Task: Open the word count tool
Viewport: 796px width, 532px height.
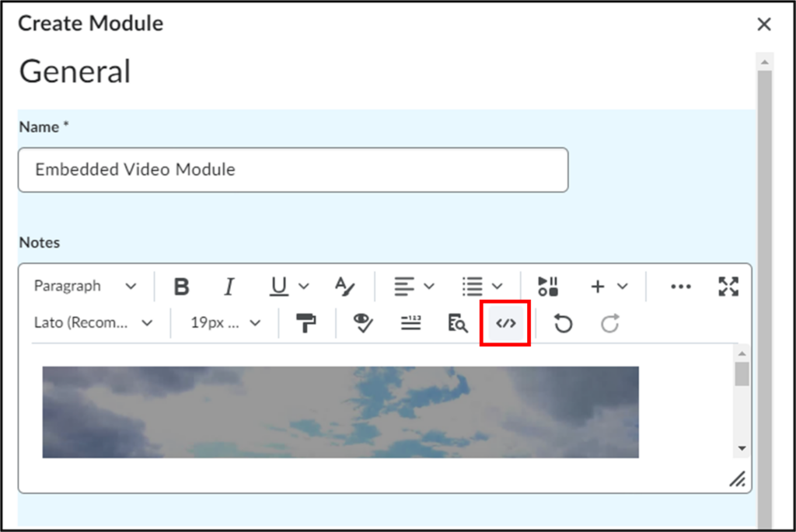Action: pyautogui.click(x=410, y=323)
